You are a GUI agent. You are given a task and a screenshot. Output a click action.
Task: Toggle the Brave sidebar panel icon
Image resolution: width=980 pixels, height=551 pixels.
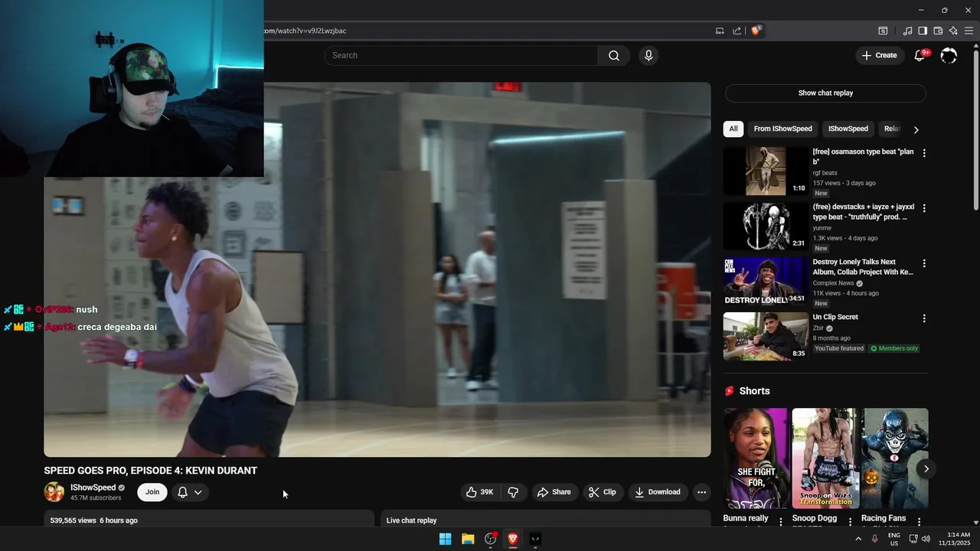tap(923, 31)
